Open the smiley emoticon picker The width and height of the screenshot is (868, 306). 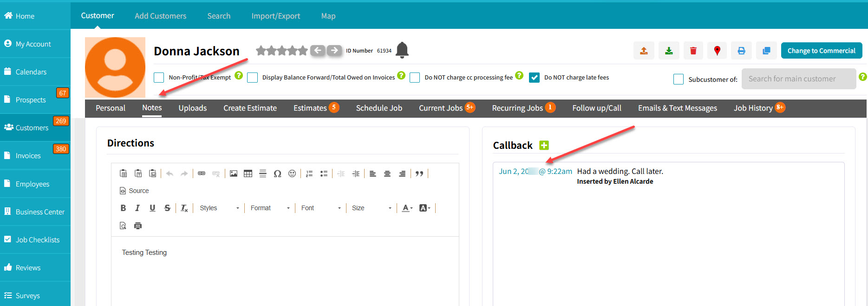pos(292,173)
